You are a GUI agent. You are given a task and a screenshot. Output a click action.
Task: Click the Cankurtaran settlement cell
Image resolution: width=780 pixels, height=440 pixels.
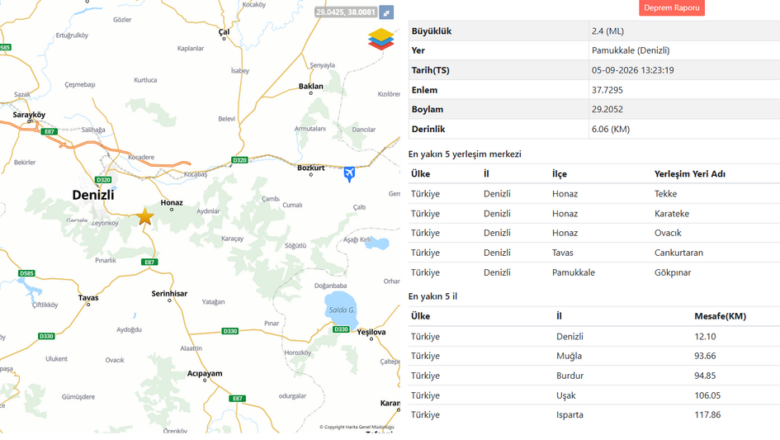pyautogui.click(x=679, y=253)
